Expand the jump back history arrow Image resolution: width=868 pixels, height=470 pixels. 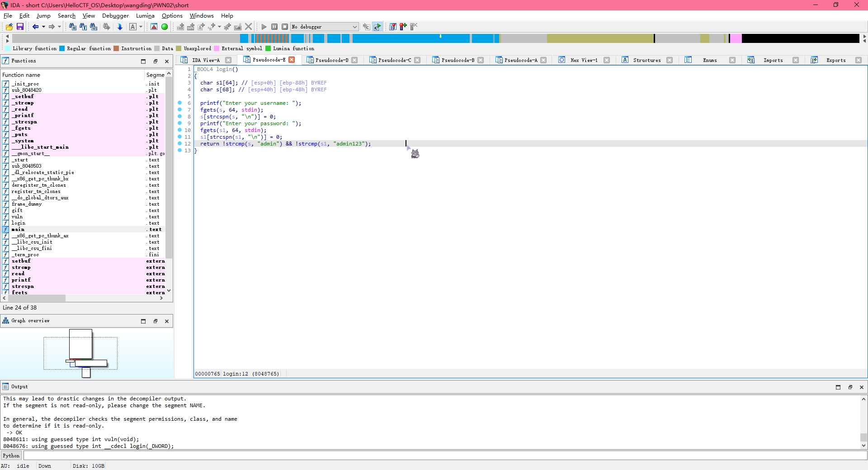(x=43, y=27)
